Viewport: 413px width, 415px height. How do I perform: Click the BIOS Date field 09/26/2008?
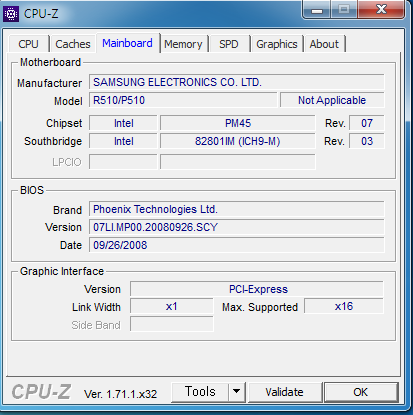click(x=236, y=245)
